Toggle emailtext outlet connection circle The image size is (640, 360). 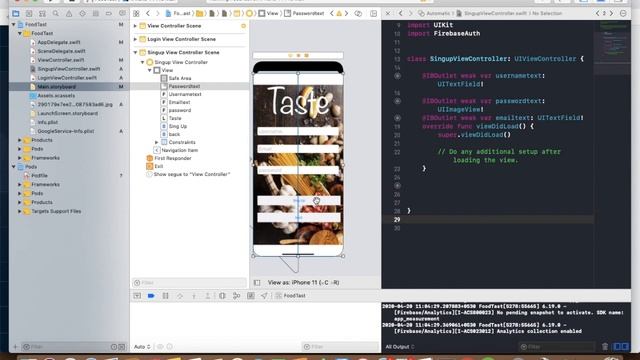click(x=397, y=118)
